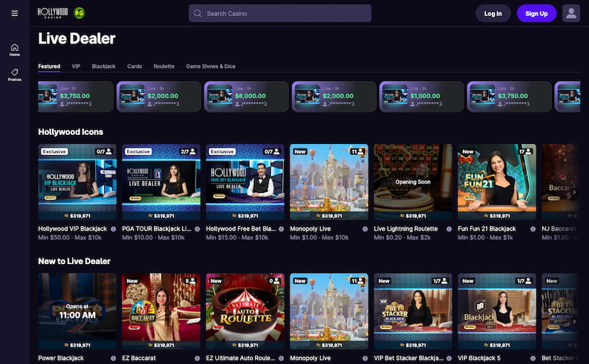This screenshot has height=364, width=589.
Task: Click the Search Casino input field
Action: [280, 13]
